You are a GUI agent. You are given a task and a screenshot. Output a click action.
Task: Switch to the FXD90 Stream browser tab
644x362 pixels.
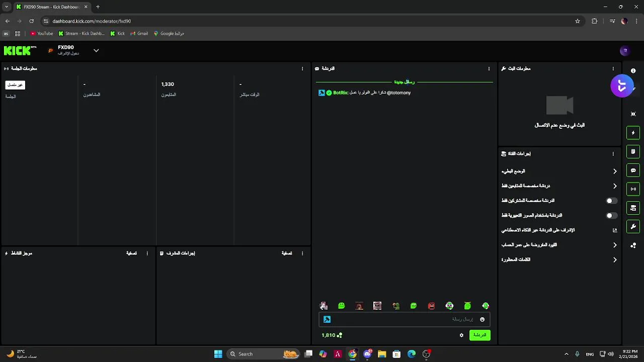[51, 7]
